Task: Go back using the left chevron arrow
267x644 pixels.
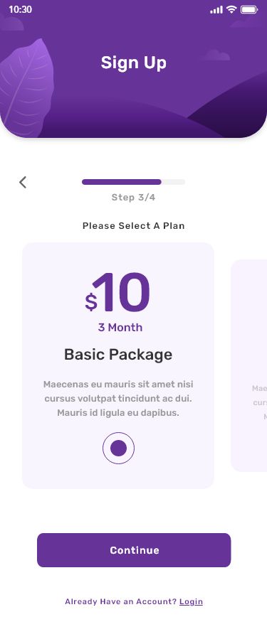Action: (x=23, y=182)
